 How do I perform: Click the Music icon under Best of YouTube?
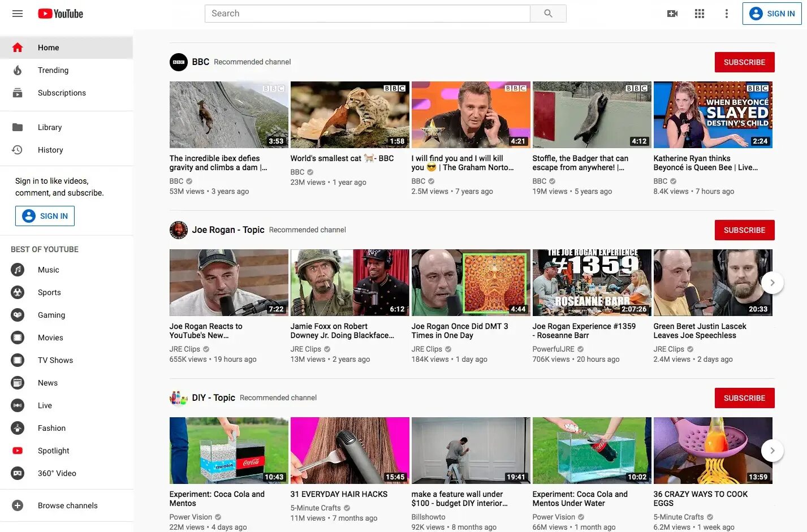pyautogui.click(x=18, y=270)
